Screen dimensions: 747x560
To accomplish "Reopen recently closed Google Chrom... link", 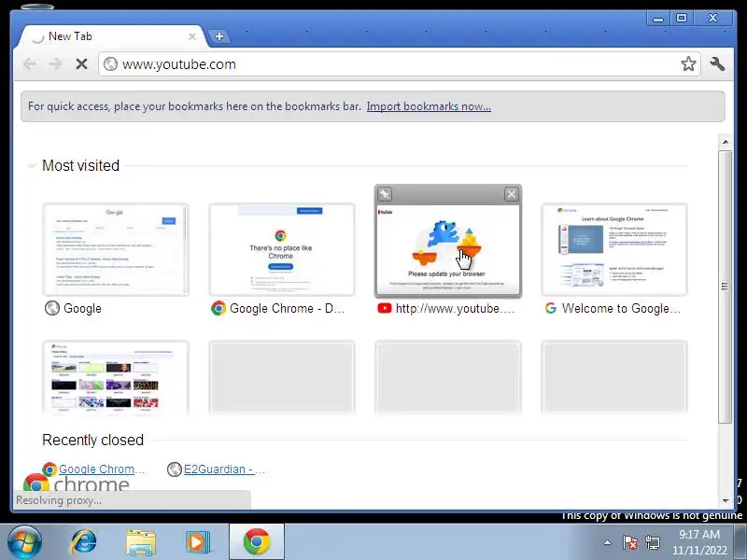I will (102, 469).
